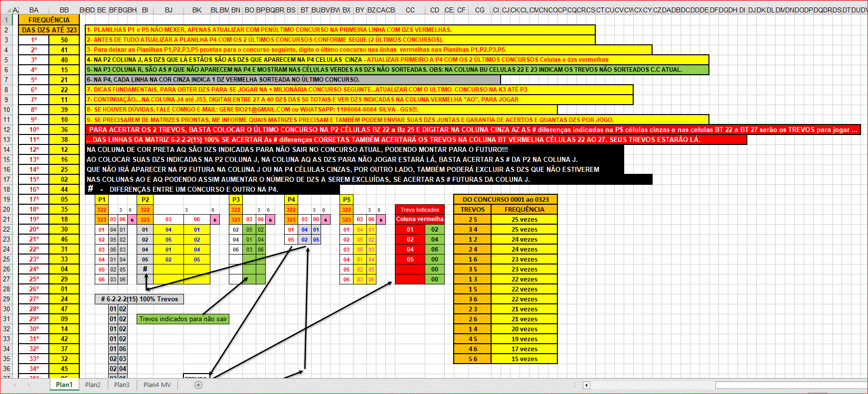This screenshot has width=868, height=394.
Task: Open the Plan3 sheet tab
Action: click(x=121, y=385)
